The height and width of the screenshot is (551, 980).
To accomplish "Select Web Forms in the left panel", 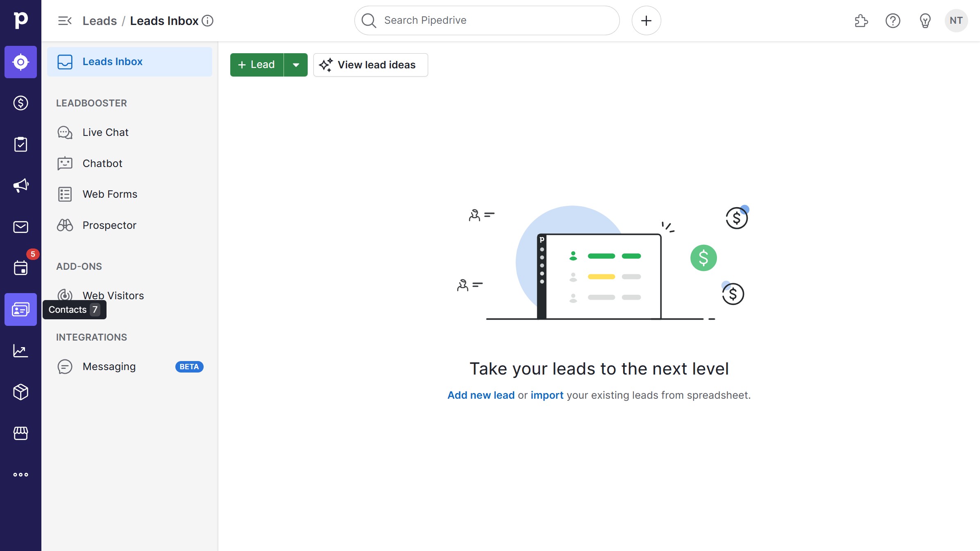I will coord(110,194).
